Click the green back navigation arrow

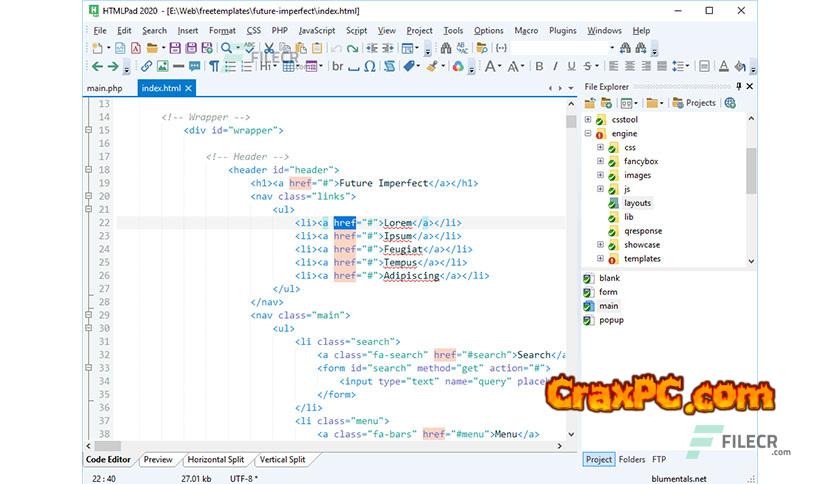click(x=97, y=66)
